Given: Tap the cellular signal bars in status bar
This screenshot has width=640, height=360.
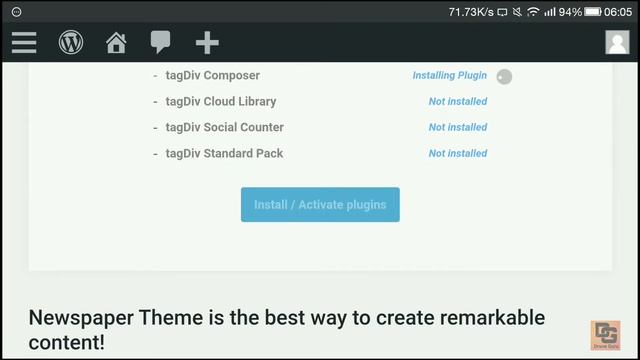Looking at the screenshot, I should pos(550,12).
